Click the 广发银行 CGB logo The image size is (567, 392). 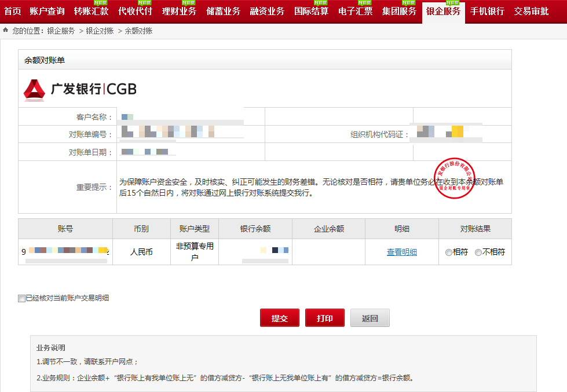80,89
